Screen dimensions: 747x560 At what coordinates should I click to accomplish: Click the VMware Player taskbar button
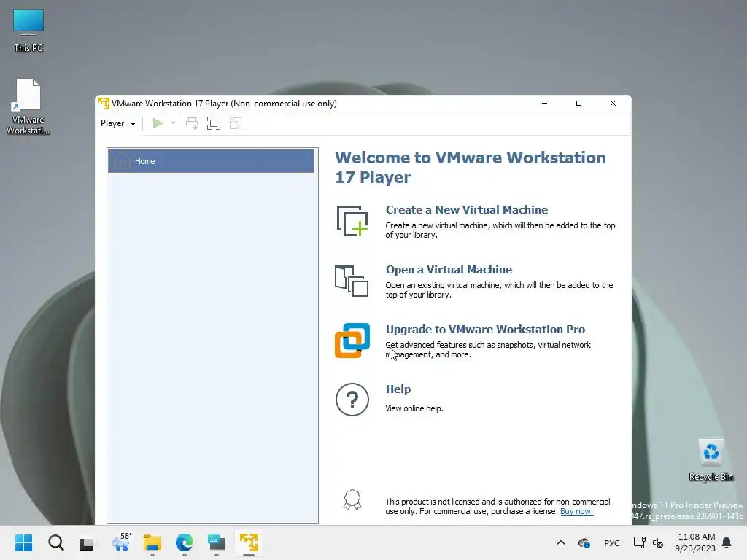point(249,542)
